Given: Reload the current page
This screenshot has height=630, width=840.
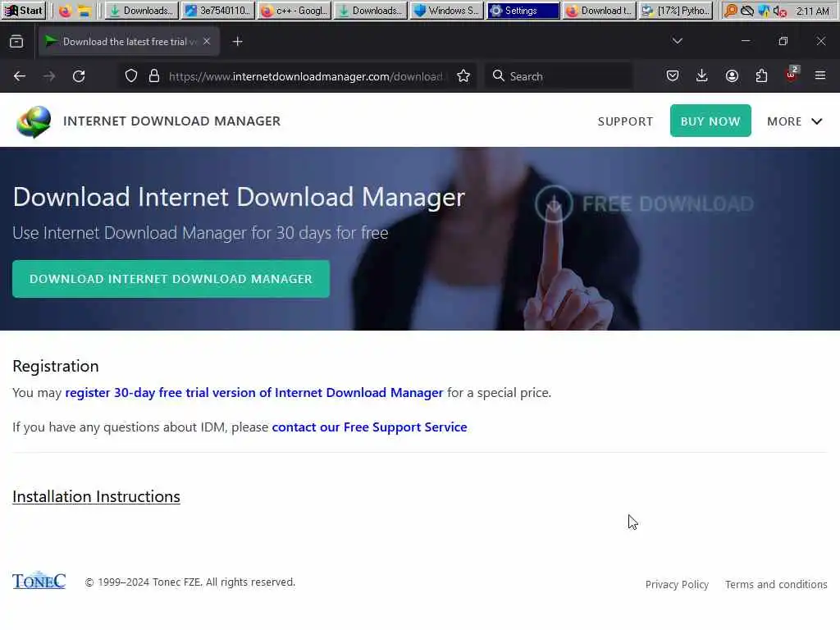Looking at the screenshot, I should (79, 76).
